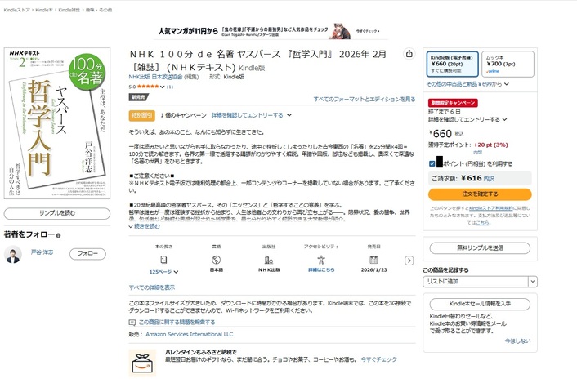Click the publisher building icon
Viewport: 577px width, 392px height.
pos(269,258)
